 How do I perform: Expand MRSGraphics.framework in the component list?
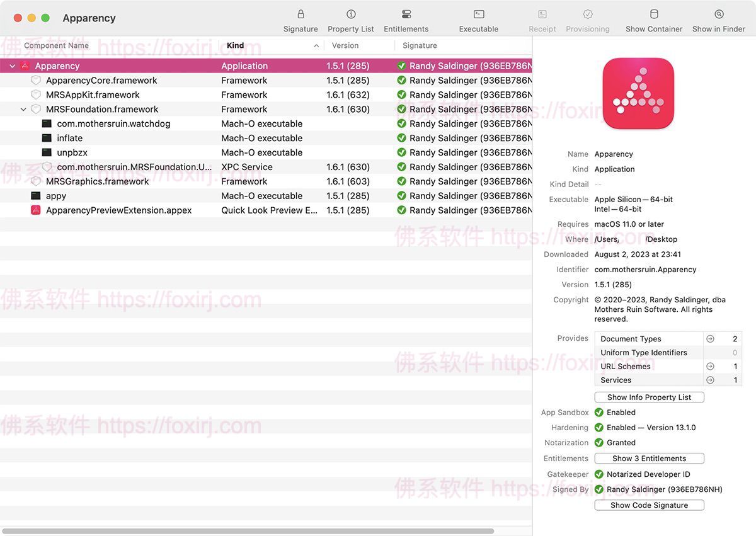23,181
